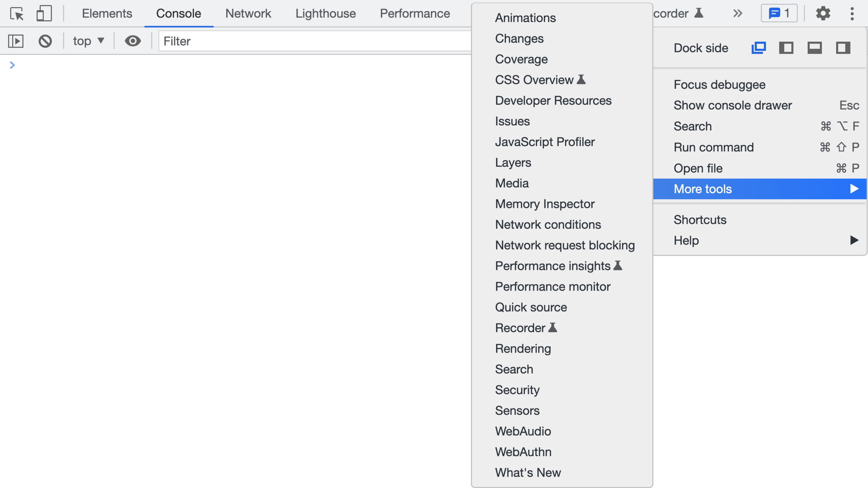
Task: Expand the hidden tabs chevron
Action: [x=737, y=14]
